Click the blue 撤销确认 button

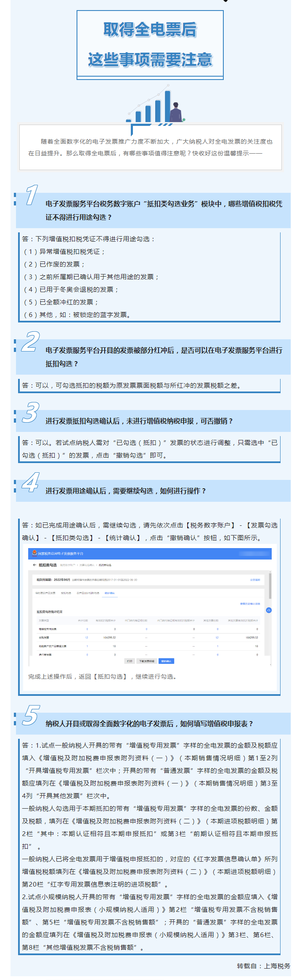point(167,661)
